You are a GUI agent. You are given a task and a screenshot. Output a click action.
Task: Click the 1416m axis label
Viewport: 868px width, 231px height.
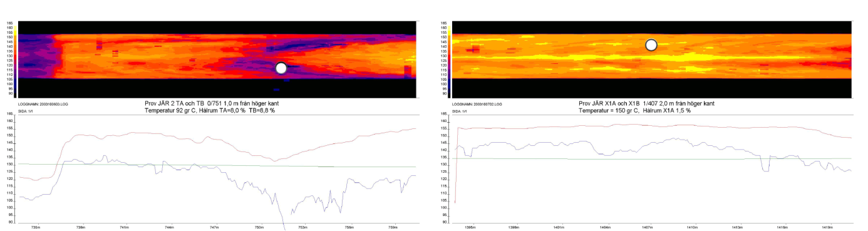pos(782,227)
